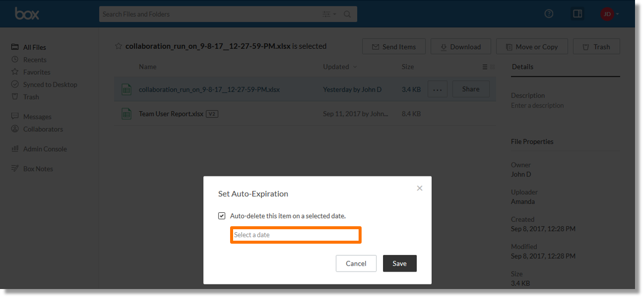644x298 pixels.
Task: Click the Admin Console chart icon
Action: coord(15,149)
